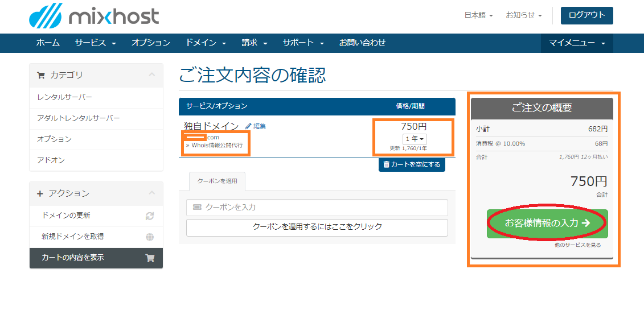Open the 1年 registration period dropdown
The width and height of the screenshot is (644, 335).
coord(415,138)
